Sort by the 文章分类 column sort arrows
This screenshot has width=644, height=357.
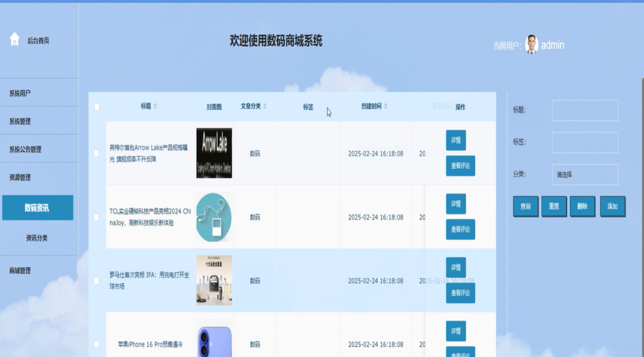tap(265, 106)
